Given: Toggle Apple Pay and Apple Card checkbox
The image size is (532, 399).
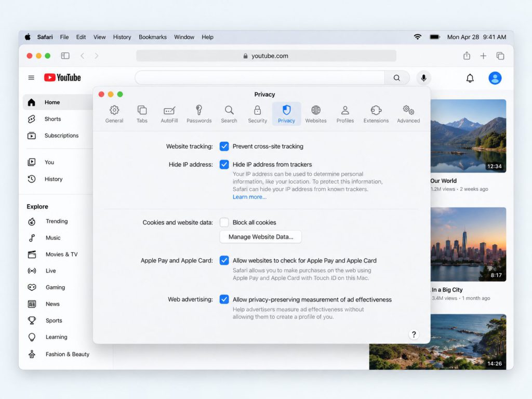Looking at the screenshot, I should tap(224, 260).
